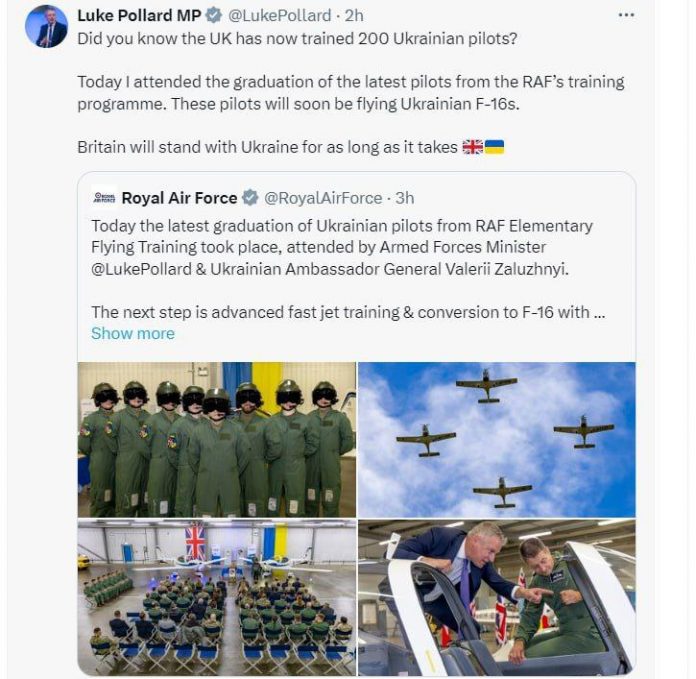The image size is (696, 679).
Task: Click the Royal Air Force logo avatar
Action: pyautogui.click(x=104, y=198)
